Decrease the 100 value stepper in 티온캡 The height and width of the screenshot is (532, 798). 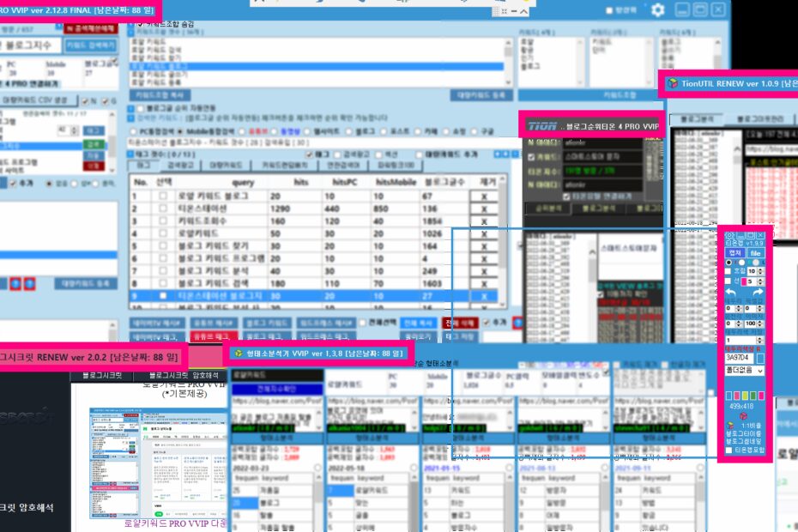[x=760, y=325]
